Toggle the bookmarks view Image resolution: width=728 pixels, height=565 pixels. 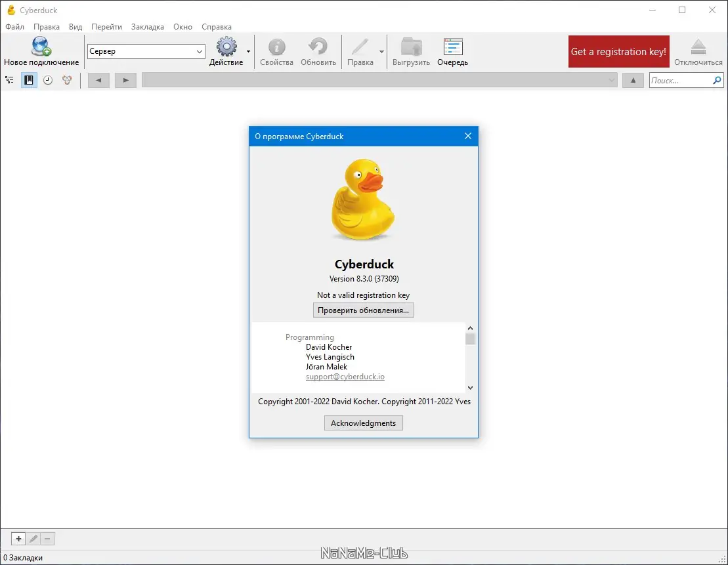29,80
